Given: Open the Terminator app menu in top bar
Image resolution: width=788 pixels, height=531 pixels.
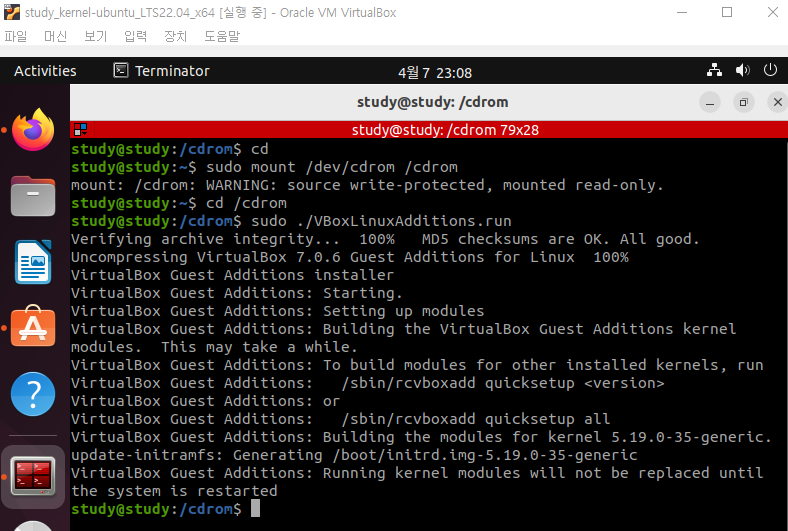Looking at the screenshot, I should [162, 71].
